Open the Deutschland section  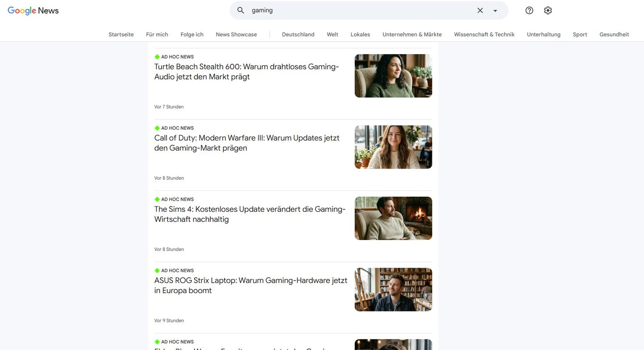[x=298, y=34]
